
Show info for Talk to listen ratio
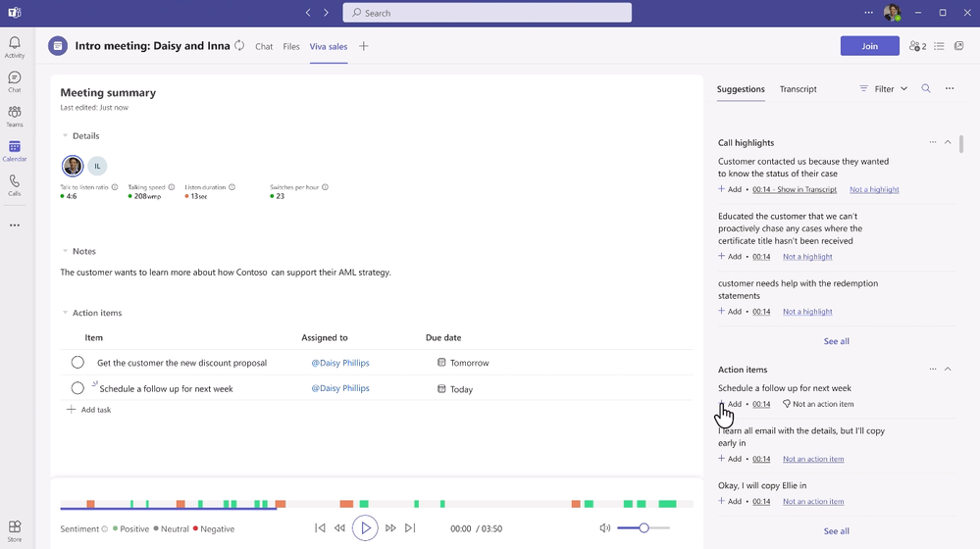[x=115, y=187]
